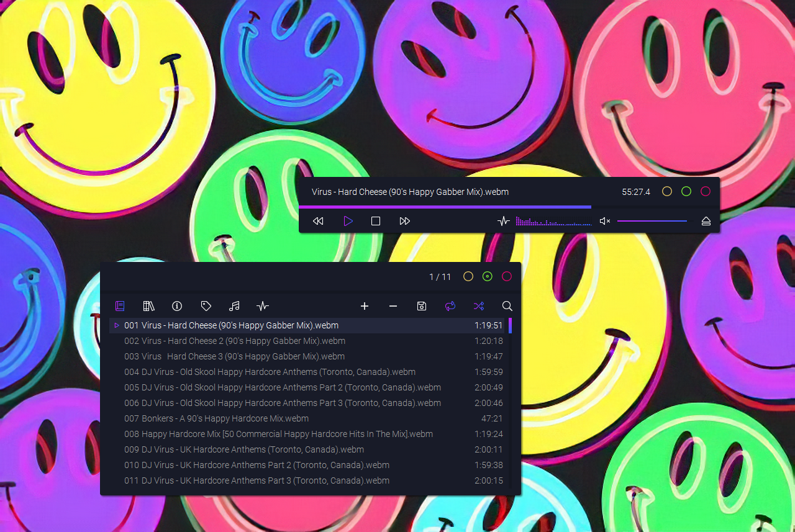Toggle shuffle mode

click(x=479, y=306)
